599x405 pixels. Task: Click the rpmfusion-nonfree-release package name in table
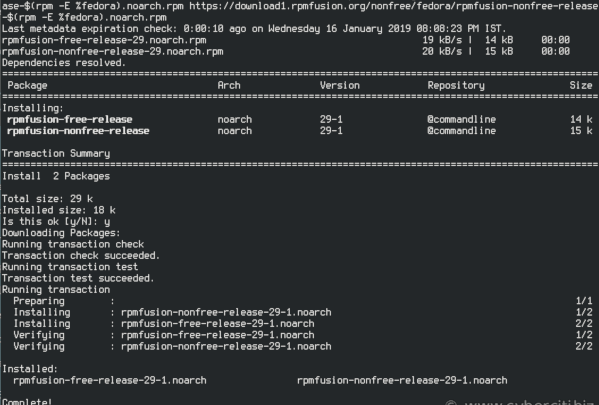78,131
